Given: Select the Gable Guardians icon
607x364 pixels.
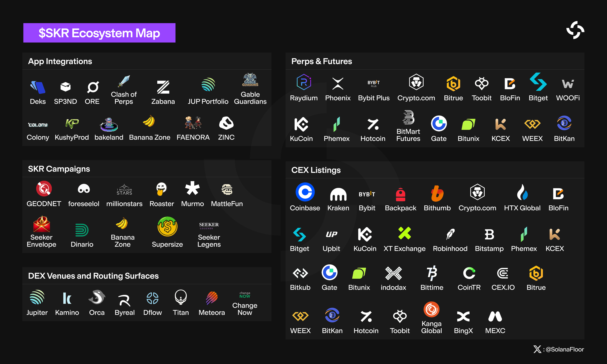Looking at the screenshot, I should [250, 80].
